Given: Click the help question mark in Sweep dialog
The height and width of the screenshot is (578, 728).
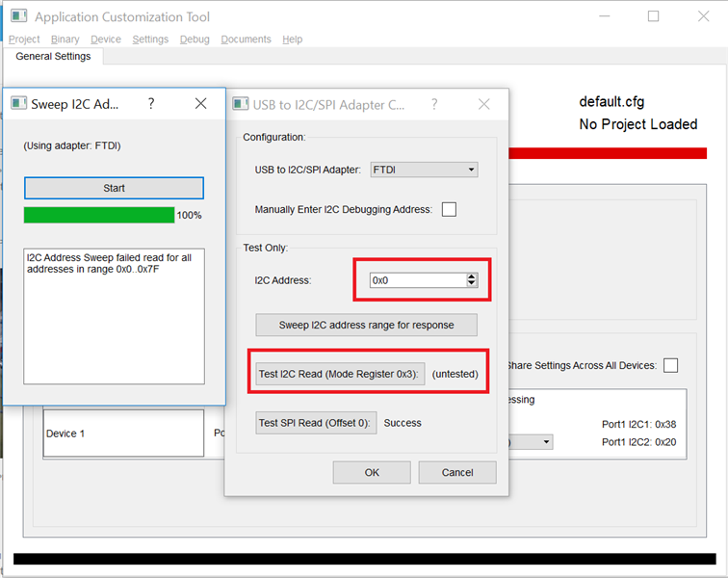Looking at the screenshot, I should coord(151,103).
